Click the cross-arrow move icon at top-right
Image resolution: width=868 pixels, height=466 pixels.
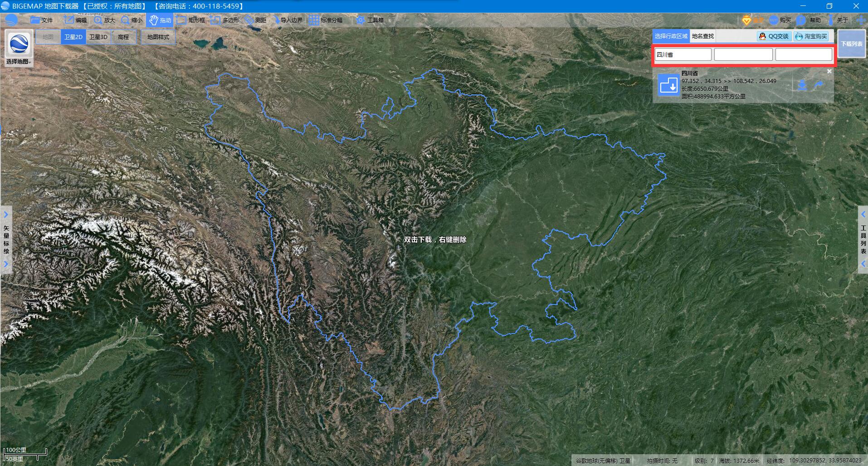click(x=860, y=20)
